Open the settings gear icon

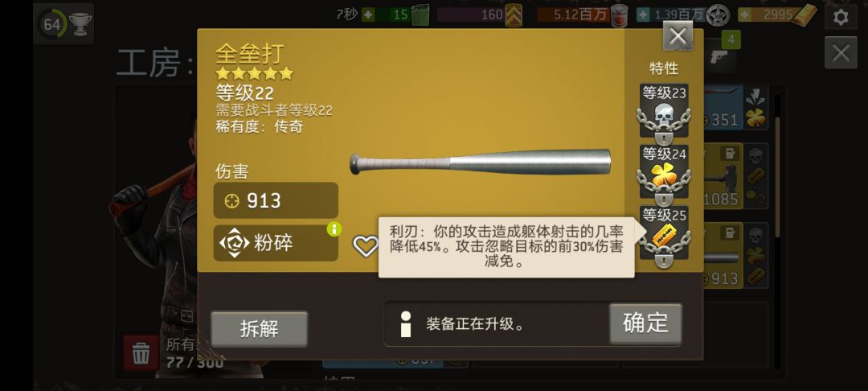(841, 17)
